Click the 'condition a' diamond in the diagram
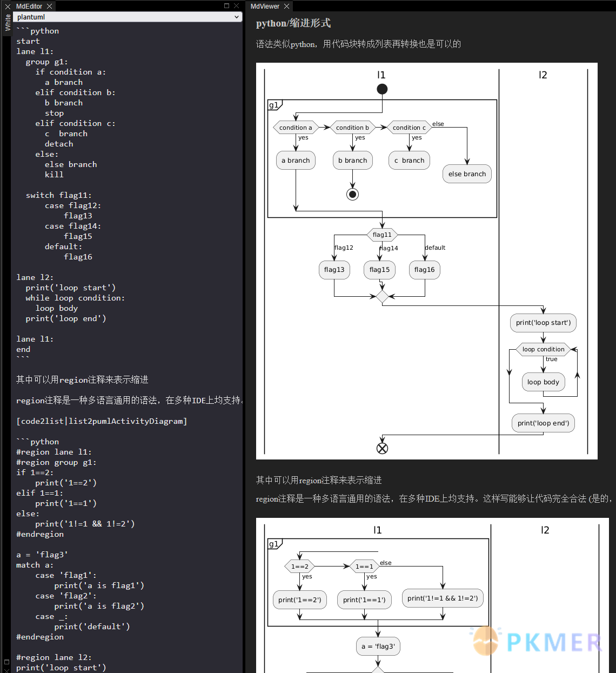This screenshot has width=616, height=673. click(x=296, y=128)
